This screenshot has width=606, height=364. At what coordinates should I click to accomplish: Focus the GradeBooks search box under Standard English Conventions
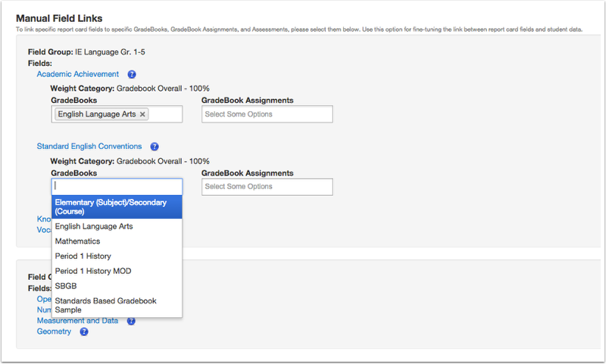click(117, 186)
